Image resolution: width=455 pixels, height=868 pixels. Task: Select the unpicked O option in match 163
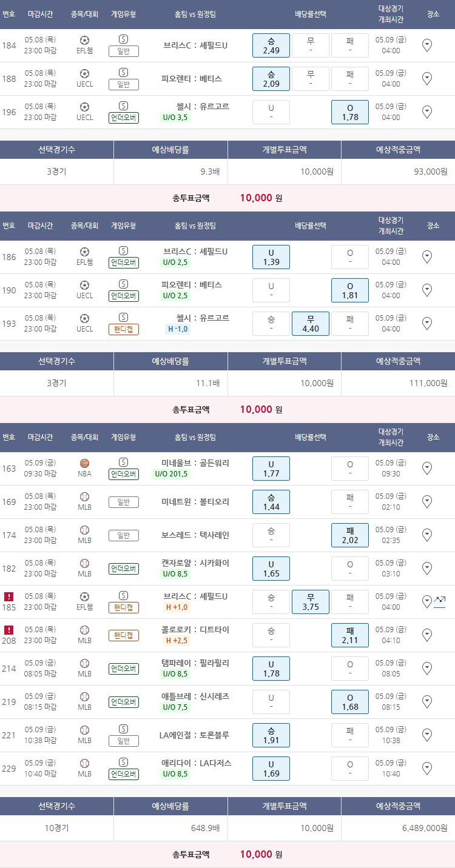pyautogui.click(x=350, y=469)
